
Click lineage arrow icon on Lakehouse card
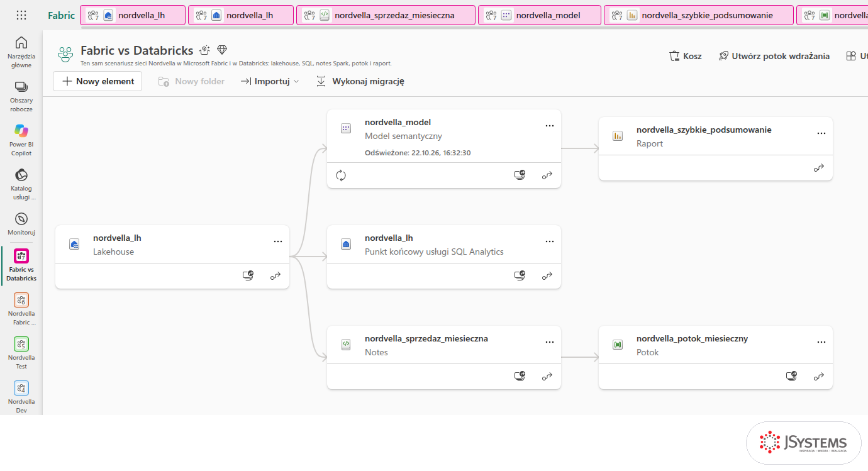(275, 275)
